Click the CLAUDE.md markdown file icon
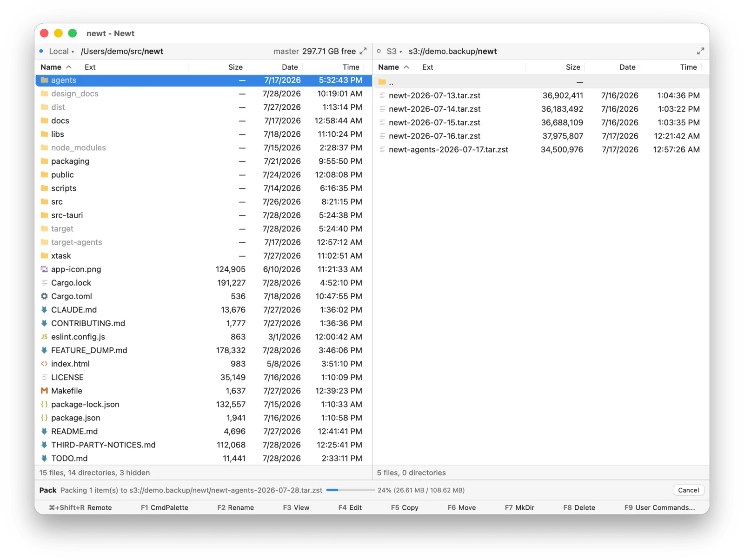This screenshot has width=744, height=560. (x=45, y=310)
